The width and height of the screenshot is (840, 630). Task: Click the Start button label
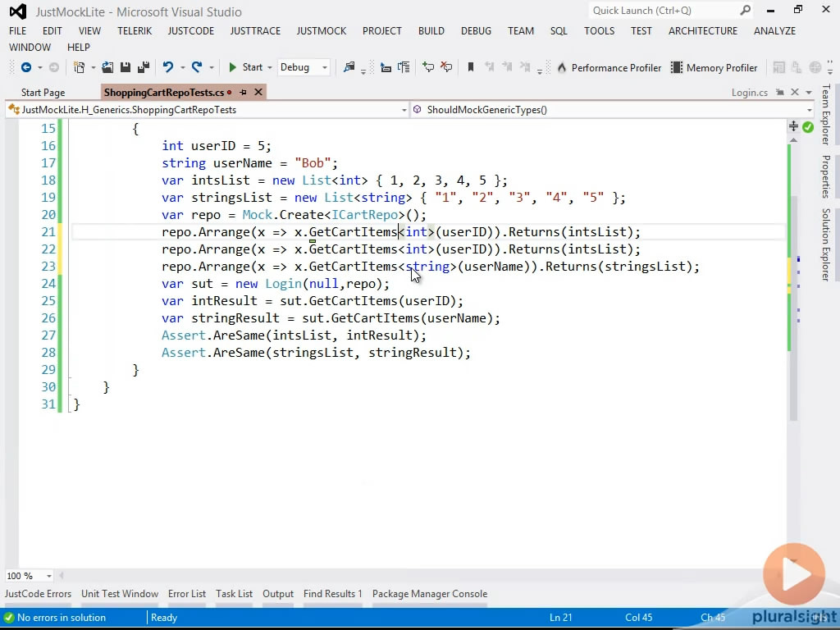tap(253, 67)
